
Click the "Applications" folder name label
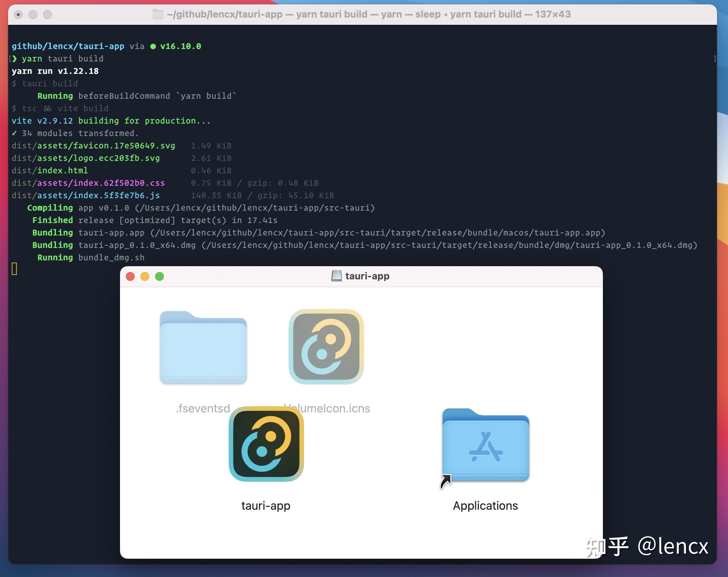point(485,506)
